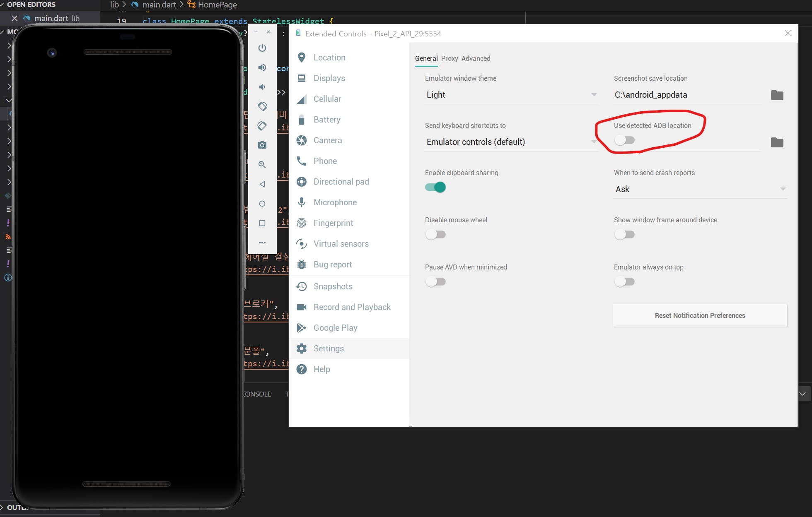Image resolution: width=812 pixels, height=517 pixels.
Task: Close the emulator using the toolbar X
Action: [x=268, y=32]
